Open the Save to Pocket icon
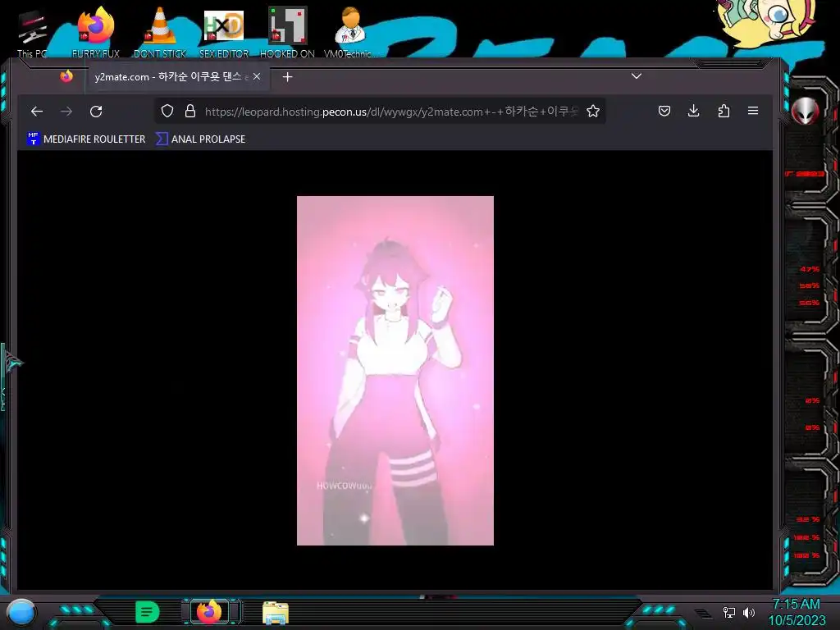The height and width of the screenshot is (630, 840). click(664, 111)
